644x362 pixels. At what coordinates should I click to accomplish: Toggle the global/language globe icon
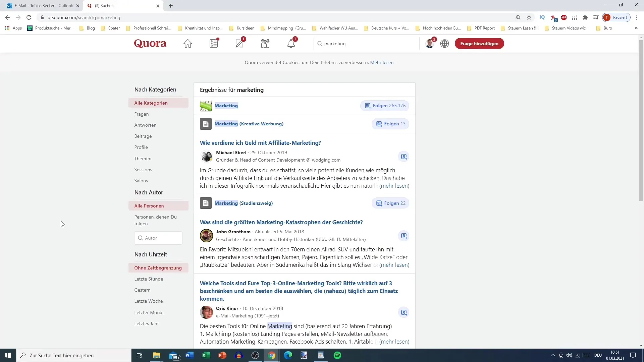click(x=444, y=43)
